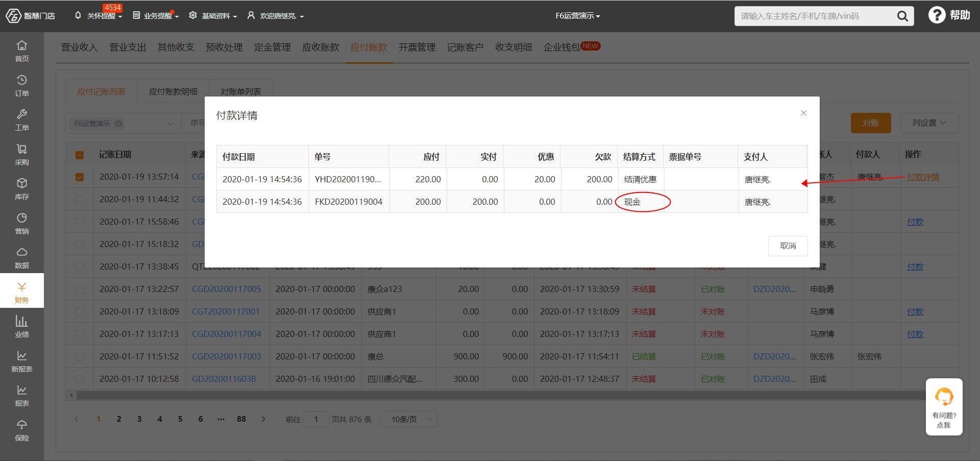Expand the 关怀提醒 dropdown
Image resolution: width=980 pixels, height=461 pixels.
[x=99, y=16]
